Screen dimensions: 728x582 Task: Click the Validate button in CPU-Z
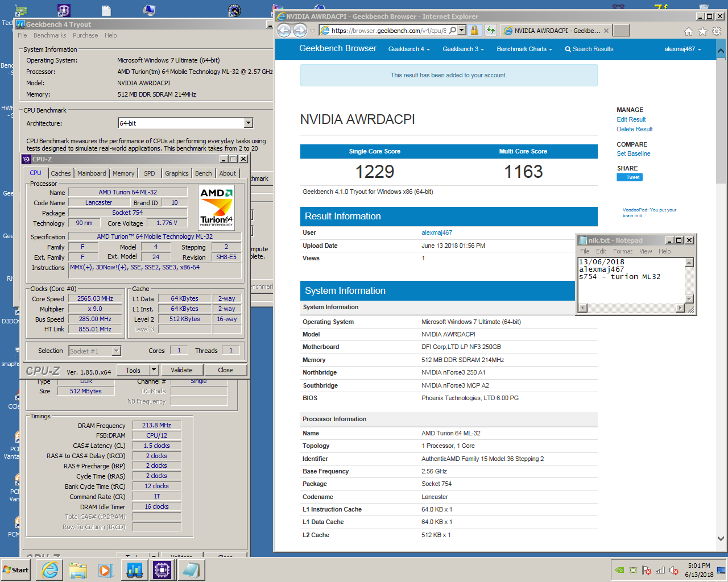tap(181, 370)
